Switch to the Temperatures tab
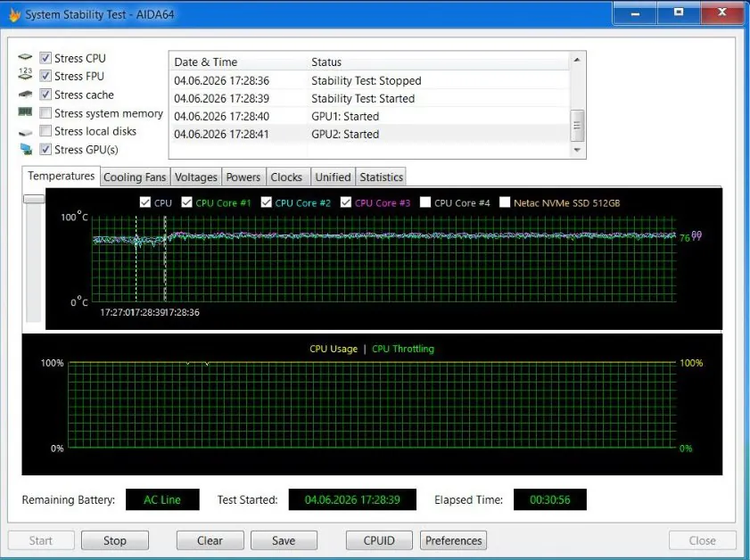750x560 pixels. click(x=62, y=176)
